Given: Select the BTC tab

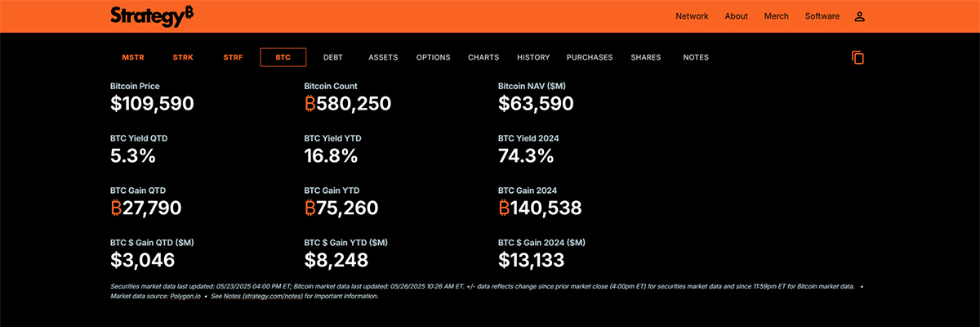Looking at the screenshot, I should point(283,57).
